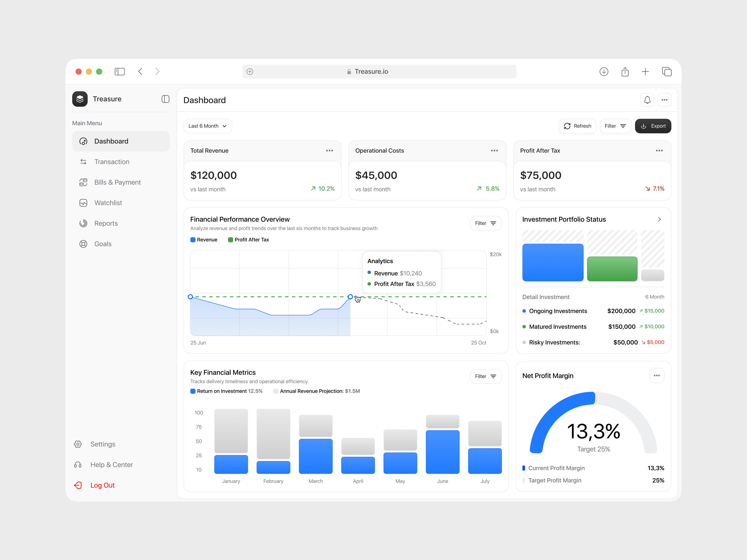The image size is (747, 560).
Task: Expand Investment Portfolio Status with the chevron
Action: [x=659, y=219]
